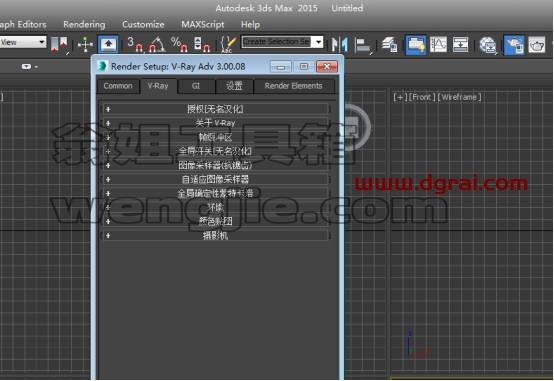Screen dimensions: 554x381
Task: Click the [Wireframe] shading label
Action: click(x=459, y=97)
